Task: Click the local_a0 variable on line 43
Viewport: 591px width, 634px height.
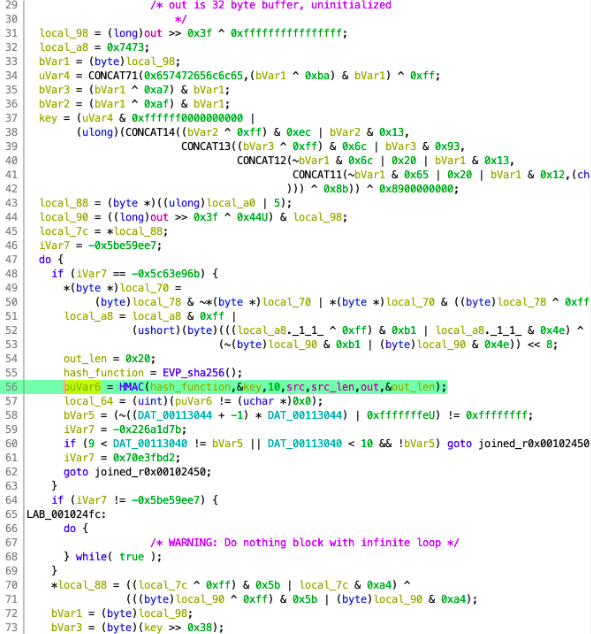Action: coord(231,203)
